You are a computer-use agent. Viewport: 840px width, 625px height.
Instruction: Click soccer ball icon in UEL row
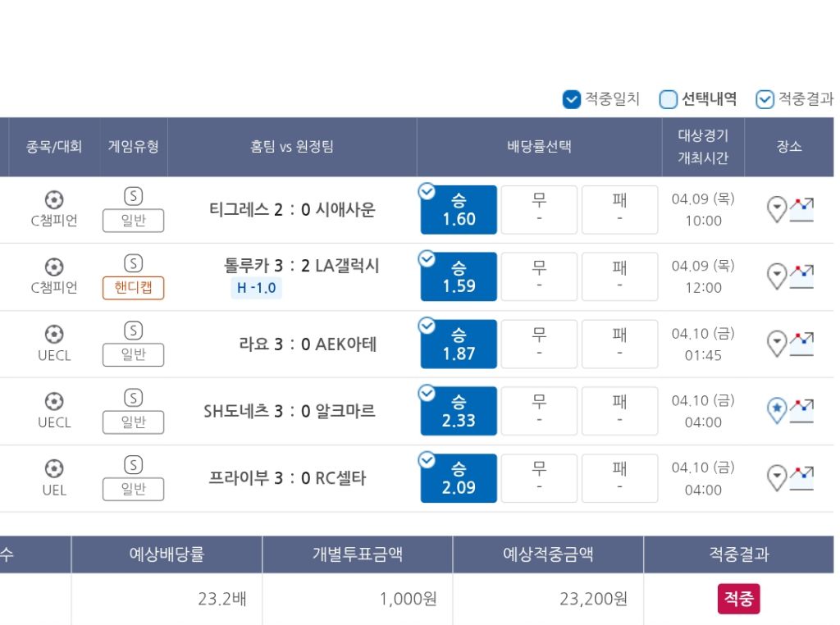coord(54,468)
